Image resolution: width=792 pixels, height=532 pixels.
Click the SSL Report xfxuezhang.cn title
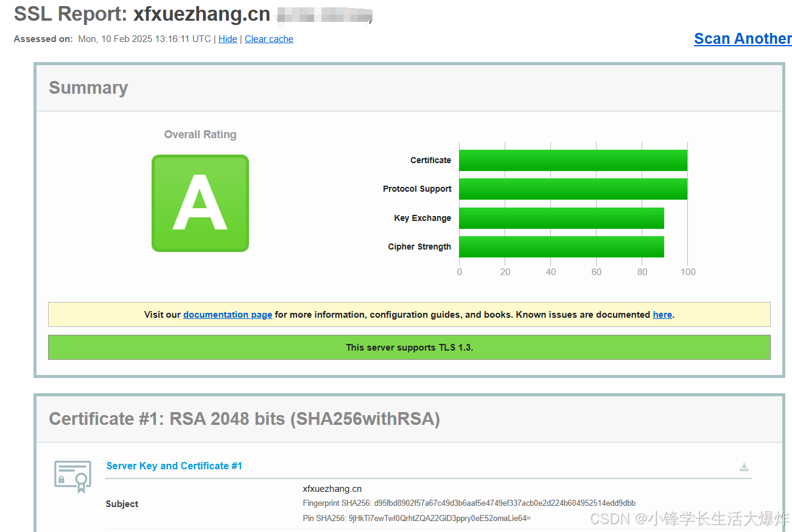tap(142, 13)
